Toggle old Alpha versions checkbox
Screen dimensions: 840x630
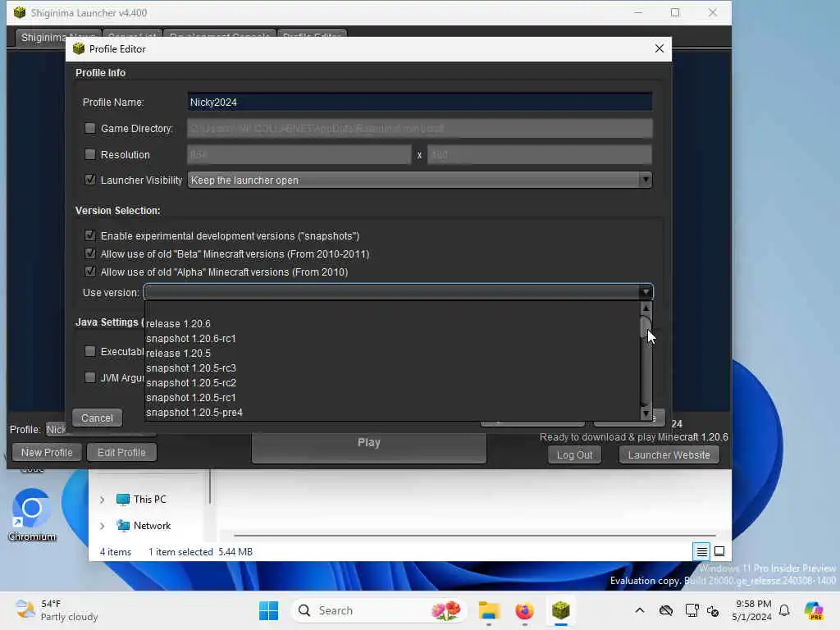coord(90,271)
